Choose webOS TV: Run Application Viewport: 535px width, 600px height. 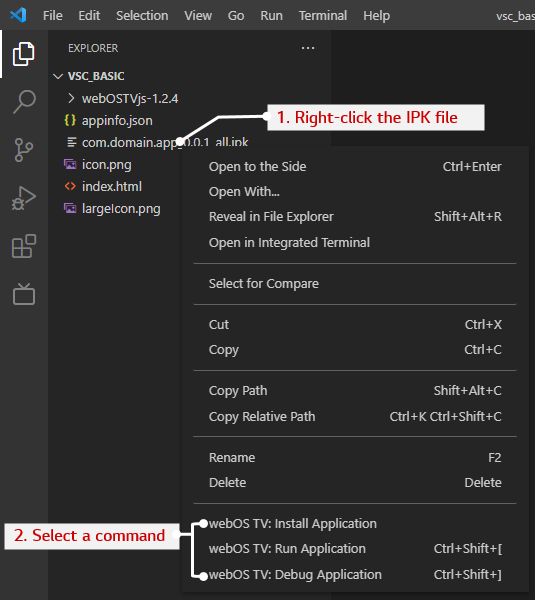tap(355, 549)
